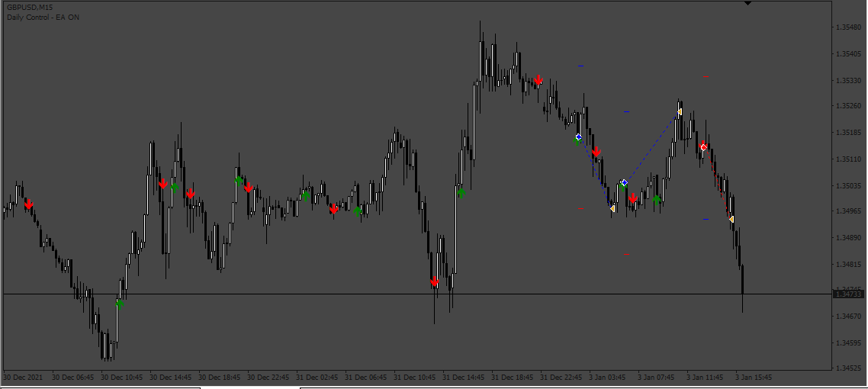Click price scale value 1.35480
Image resolution: width=868 pixels, height=389 pixels.
point(849,27)
